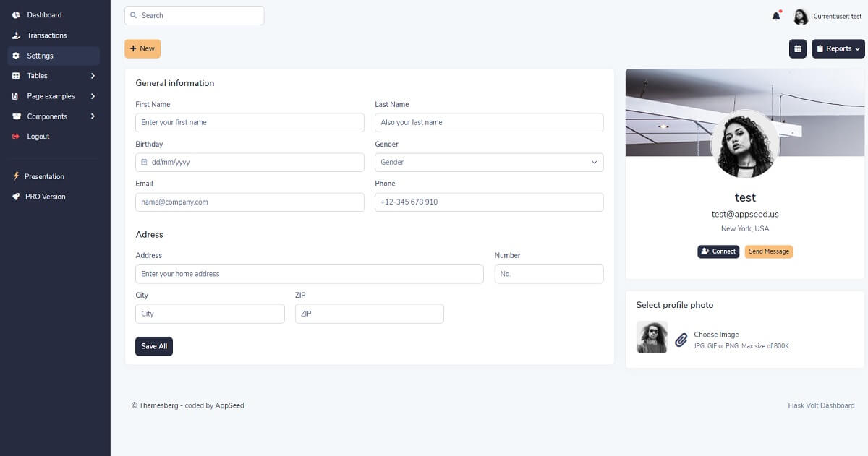
Task: Open the Page examples menu item
Action: click(50, 95)
